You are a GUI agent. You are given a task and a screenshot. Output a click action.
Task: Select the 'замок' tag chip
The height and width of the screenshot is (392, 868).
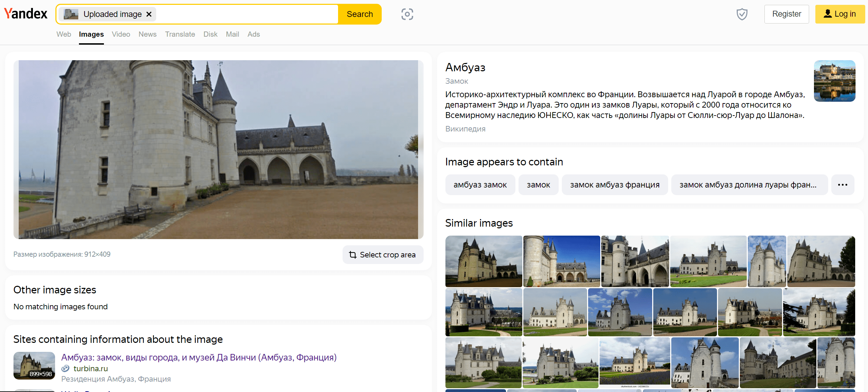click(x=538, y=185)
